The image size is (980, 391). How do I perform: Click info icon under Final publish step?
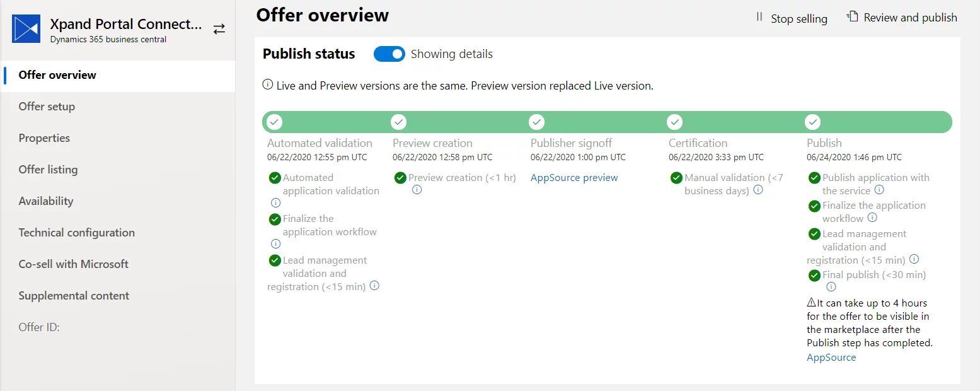[831, 287]
